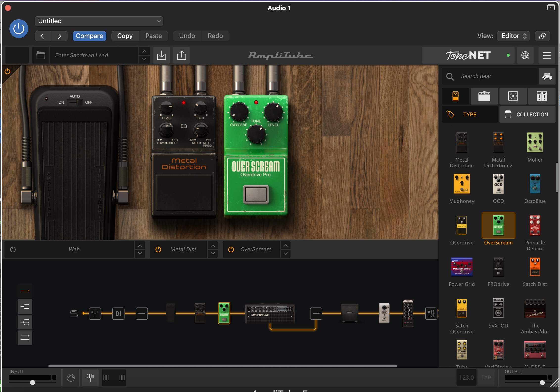Open the preset browser folder icon
Screen dimensions: 560x392
click(x=41, y=55)
